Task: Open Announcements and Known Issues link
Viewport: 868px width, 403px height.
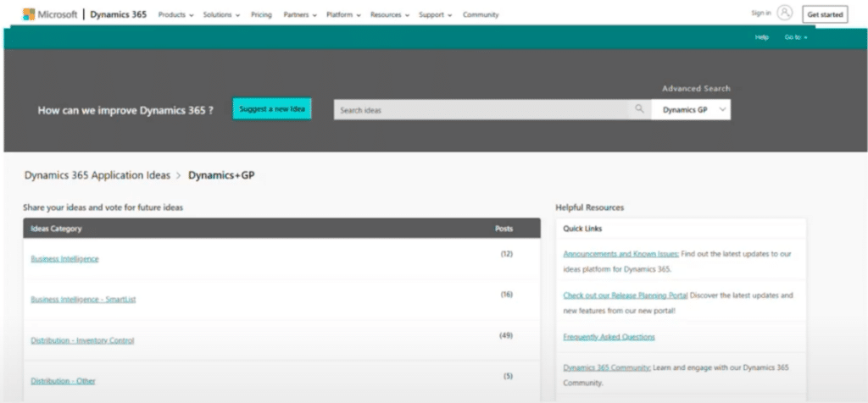Action: coord(620,253)
